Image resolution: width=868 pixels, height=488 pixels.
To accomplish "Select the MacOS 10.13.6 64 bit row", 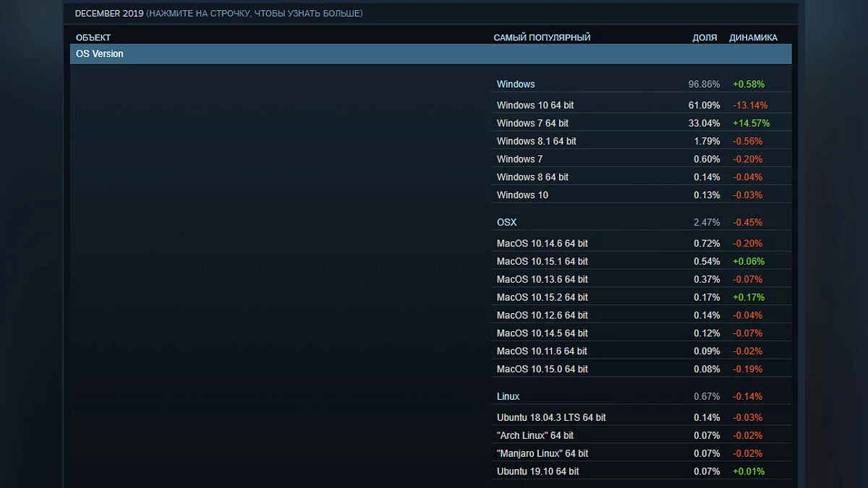I will point(542,280).
